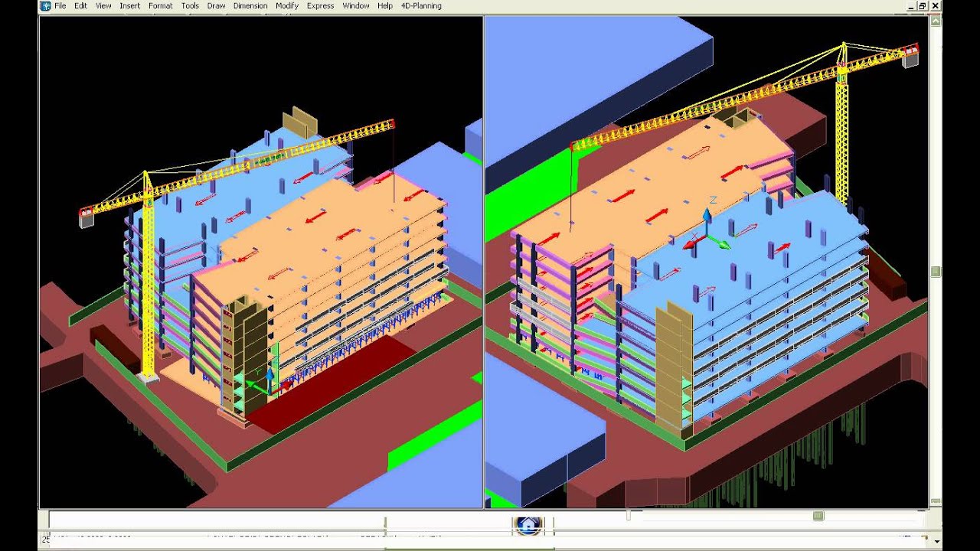980x551 pixels.
Task: Click the home icon in bottom bar
Action: point(528,525)
